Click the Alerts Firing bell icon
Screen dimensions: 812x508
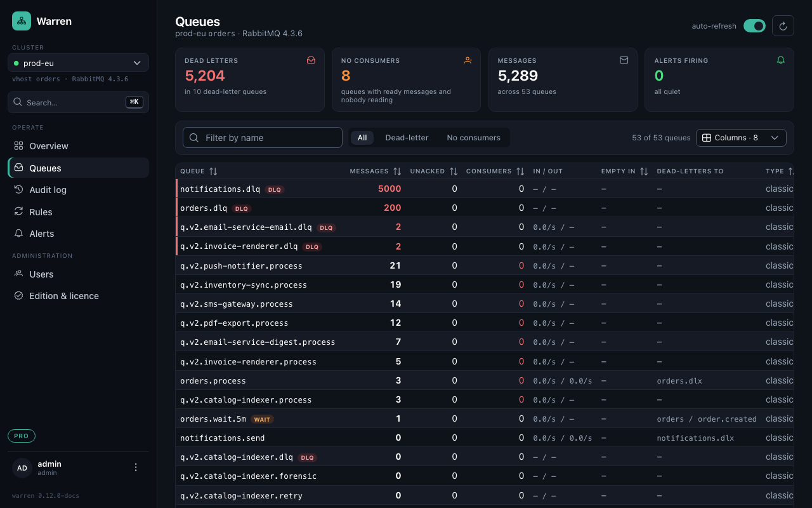[781, 60]
